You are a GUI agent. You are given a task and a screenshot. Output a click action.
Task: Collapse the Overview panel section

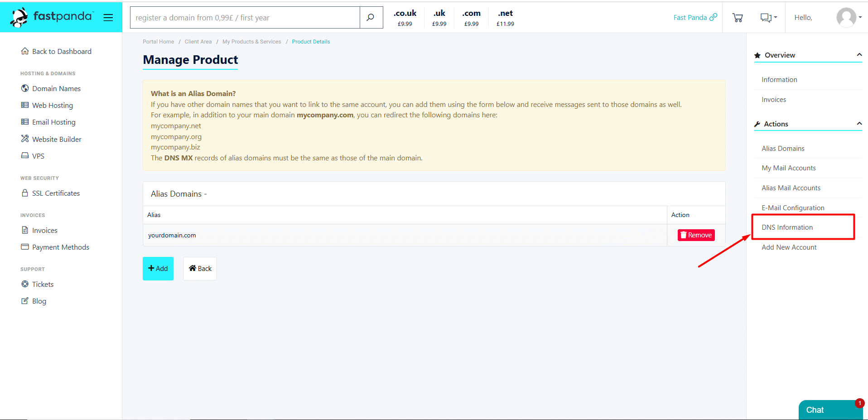pos(859,55)
